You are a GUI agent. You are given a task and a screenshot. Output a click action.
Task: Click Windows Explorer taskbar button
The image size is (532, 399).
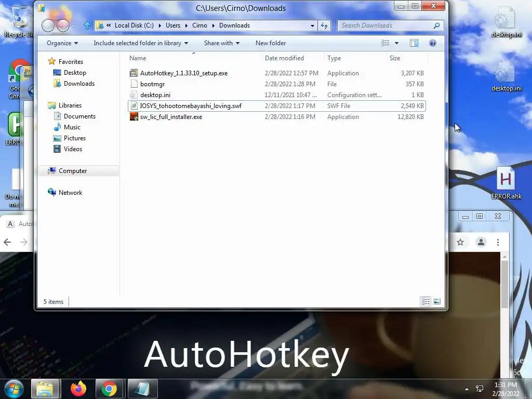(45, 389)
